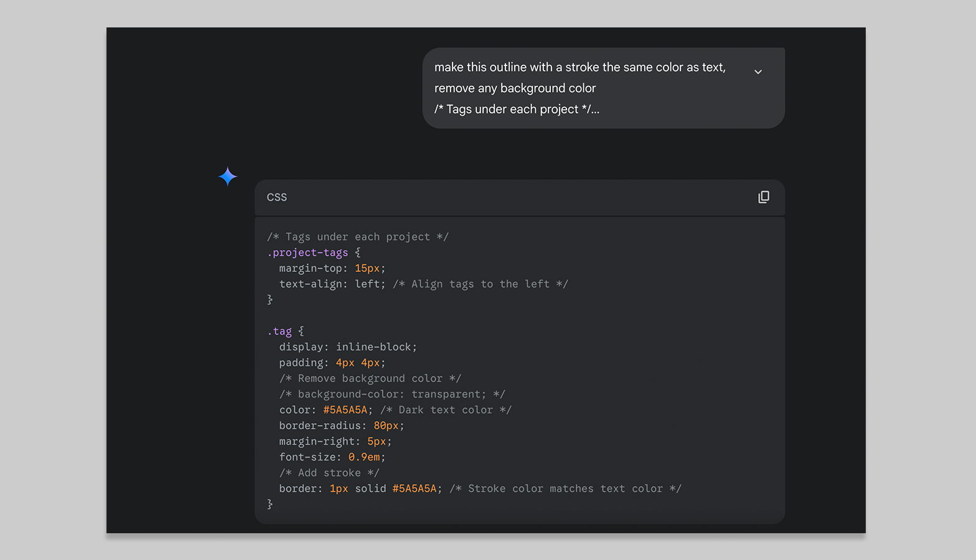Click the .project-tags selector in the code
976x560 pixels.
tap(307, 253)
